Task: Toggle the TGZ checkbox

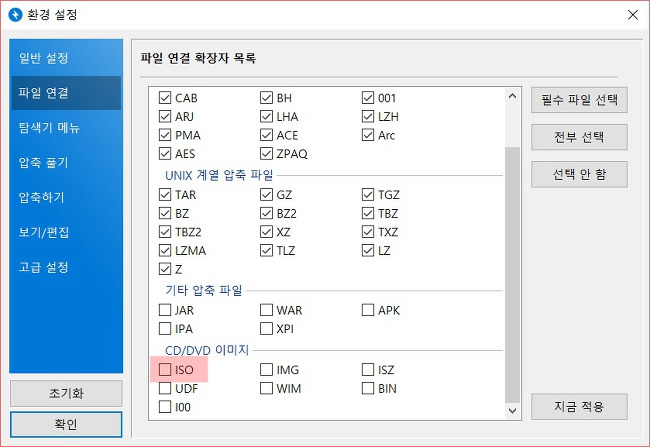Action: 368,194
